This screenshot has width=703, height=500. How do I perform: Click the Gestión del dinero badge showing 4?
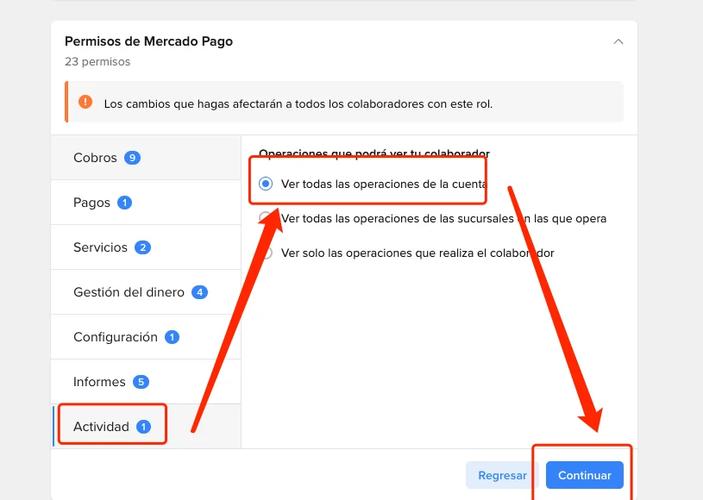point(200,292)
